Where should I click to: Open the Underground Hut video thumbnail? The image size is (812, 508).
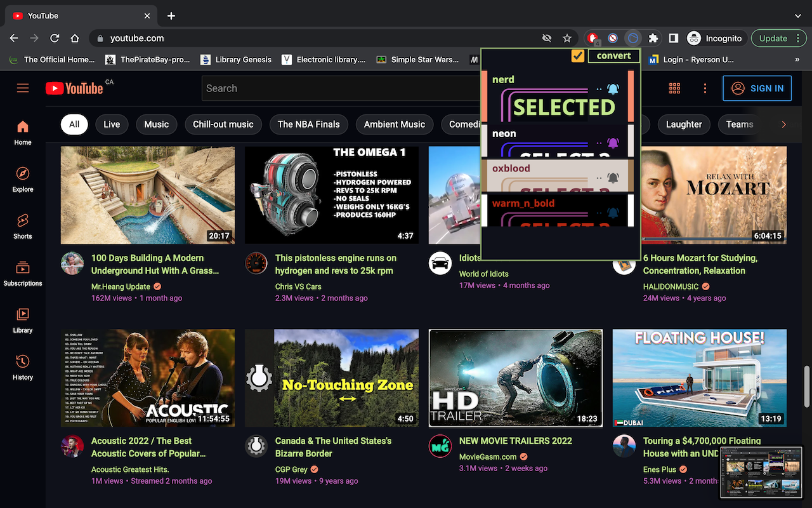coord(148,196)
